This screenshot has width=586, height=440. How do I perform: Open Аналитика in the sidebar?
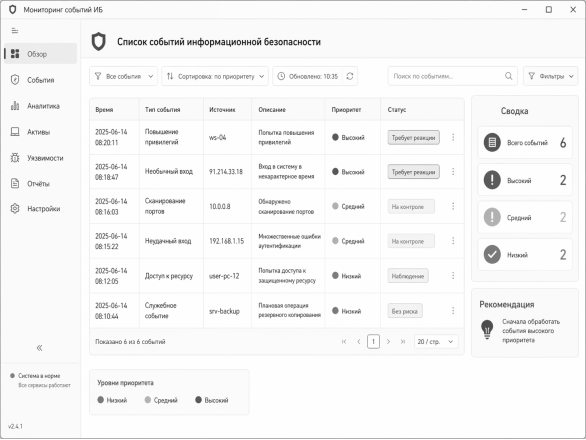point(40,106)
